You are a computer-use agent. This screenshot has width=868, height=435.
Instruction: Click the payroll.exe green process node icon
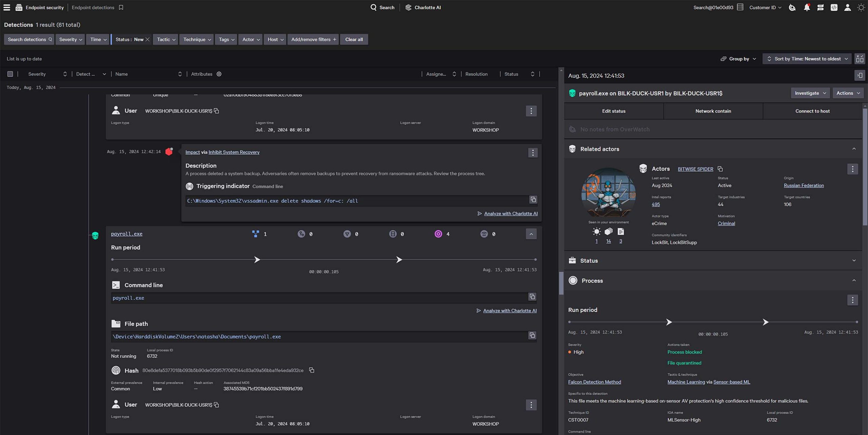[95, 235]
